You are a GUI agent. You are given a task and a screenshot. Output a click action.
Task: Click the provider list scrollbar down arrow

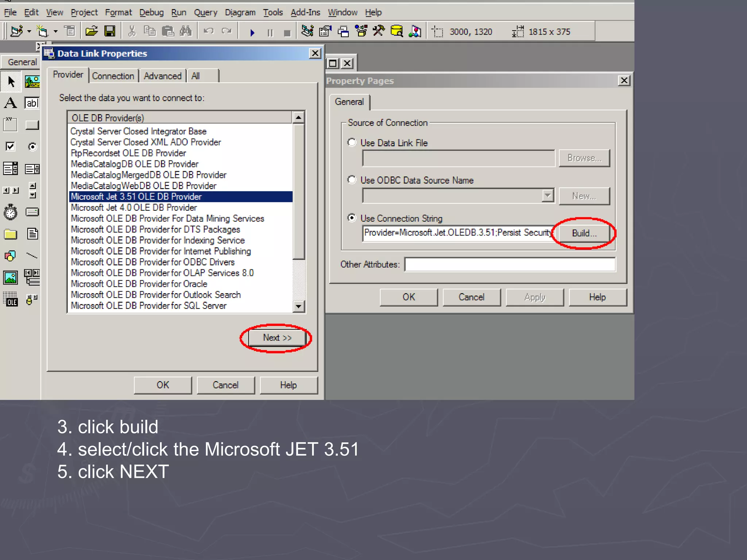(298, 306)
